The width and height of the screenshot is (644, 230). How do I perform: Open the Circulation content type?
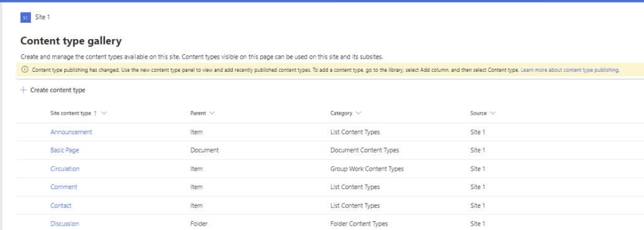65,169
